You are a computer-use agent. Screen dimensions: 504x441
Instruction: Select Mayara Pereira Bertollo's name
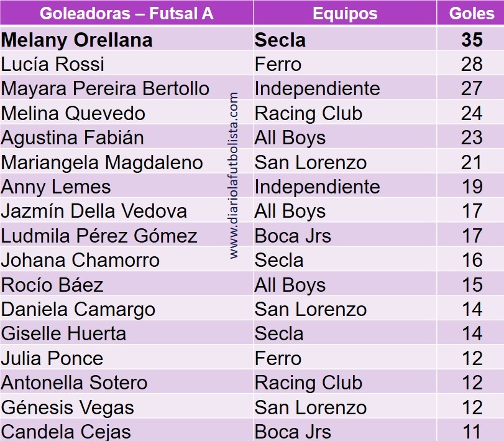click(x=105, y=88)
